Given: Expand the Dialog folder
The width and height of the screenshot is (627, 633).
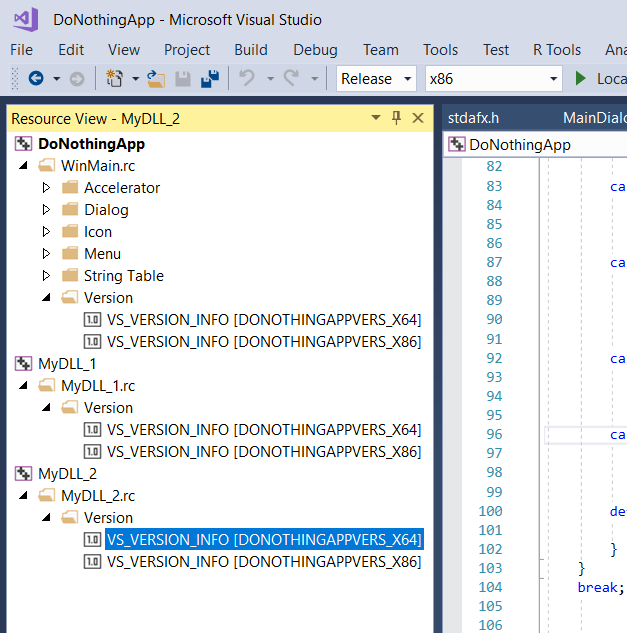Looking at the screenshot, I should (x=46, y=209).
